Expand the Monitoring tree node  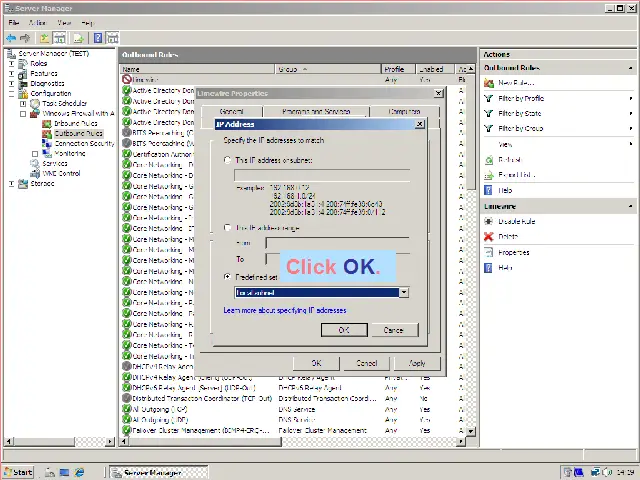tap(35, 154)
